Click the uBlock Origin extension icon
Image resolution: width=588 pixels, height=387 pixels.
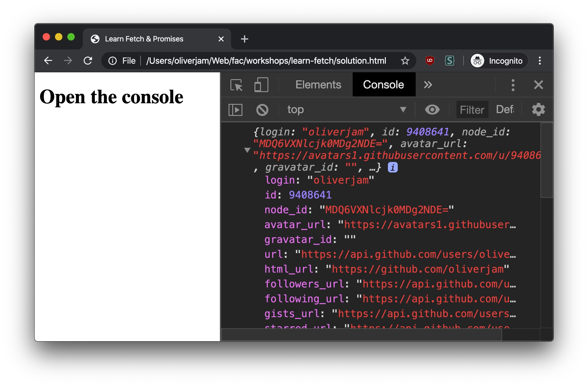click(430, 61)
